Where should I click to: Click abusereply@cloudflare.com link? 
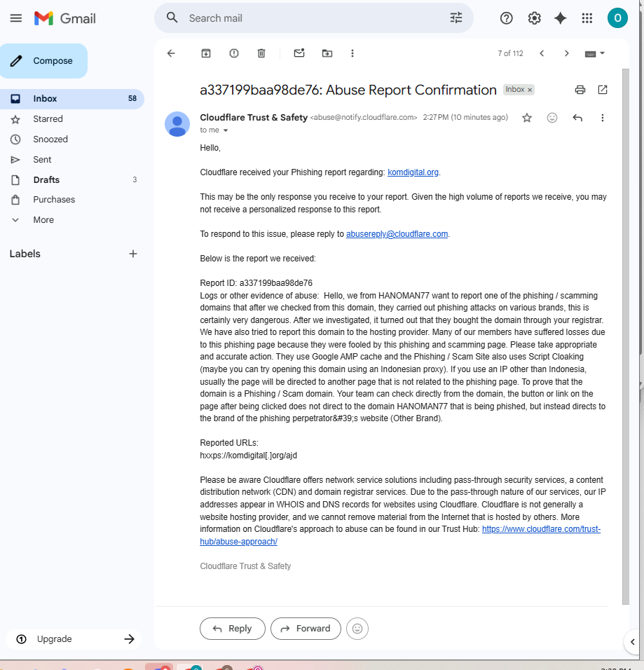[397, 234]
